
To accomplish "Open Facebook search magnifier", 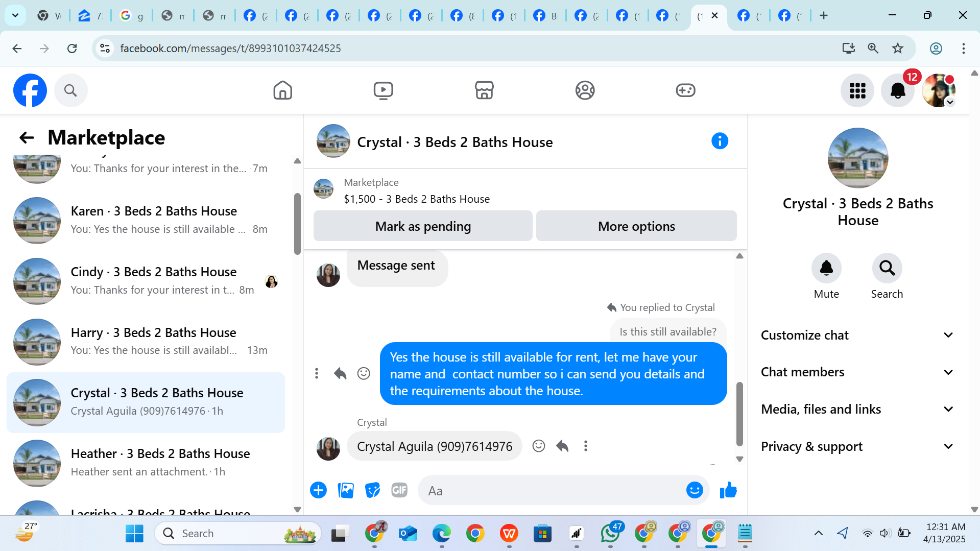I will (x=70, y=90).
